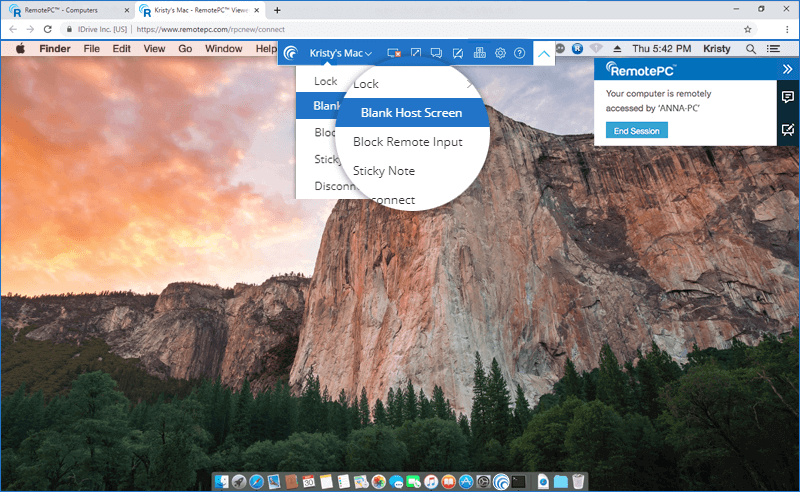
Task: Open the Window menu in the Mac menu bar
Action: 223,49
